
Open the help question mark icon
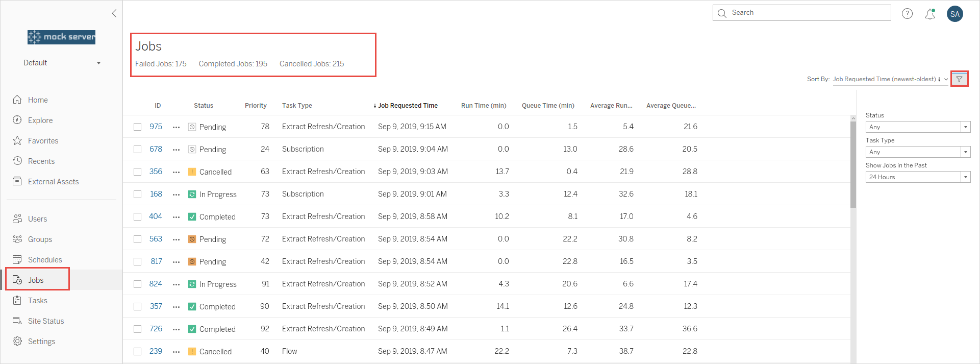[x=907, y=14]
